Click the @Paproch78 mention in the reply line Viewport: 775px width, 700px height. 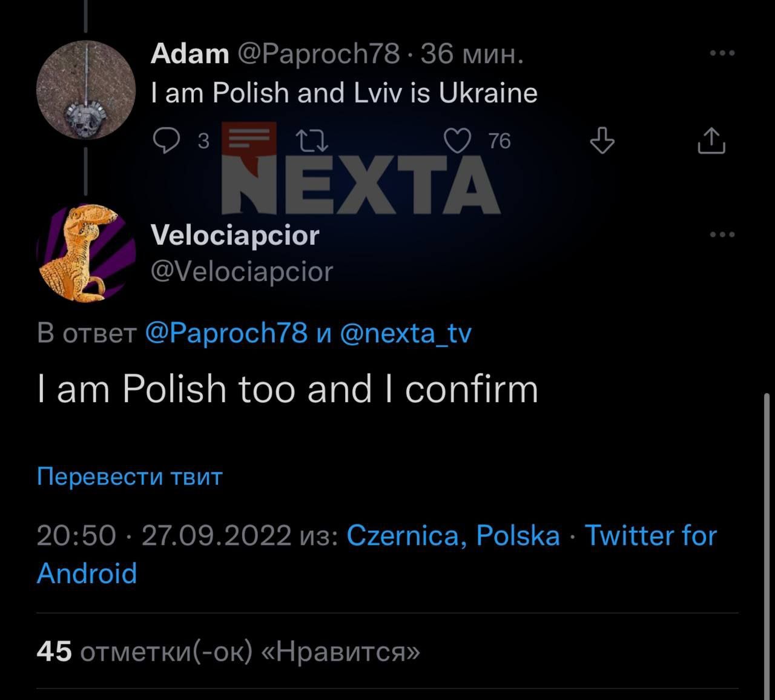tap(226, 334)
